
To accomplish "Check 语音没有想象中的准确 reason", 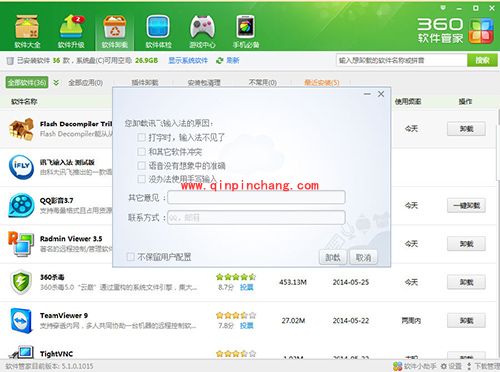I will [141, 166].
